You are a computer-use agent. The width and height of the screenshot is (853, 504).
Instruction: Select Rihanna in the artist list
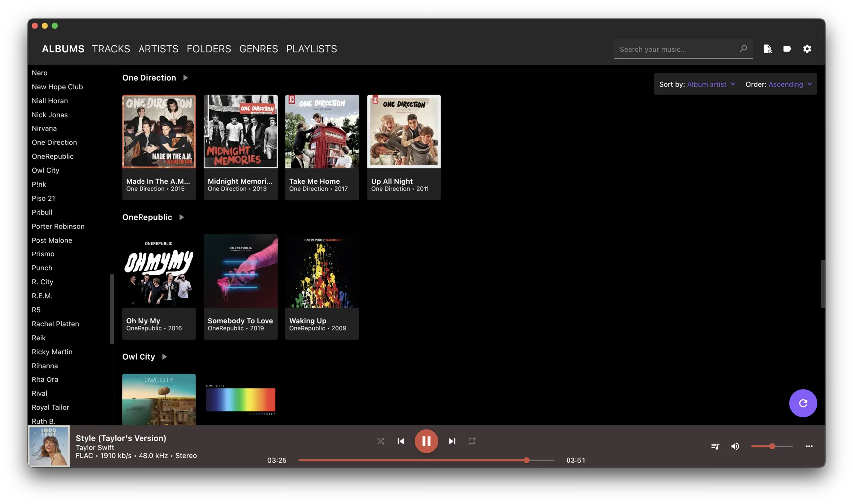click(x=45, y=366)
